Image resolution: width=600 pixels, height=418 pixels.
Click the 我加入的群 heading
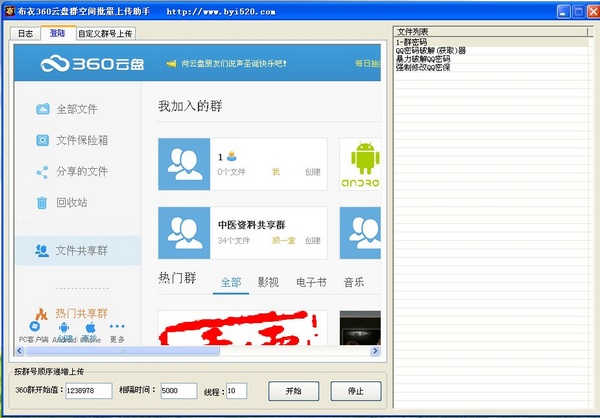[190, 106]
